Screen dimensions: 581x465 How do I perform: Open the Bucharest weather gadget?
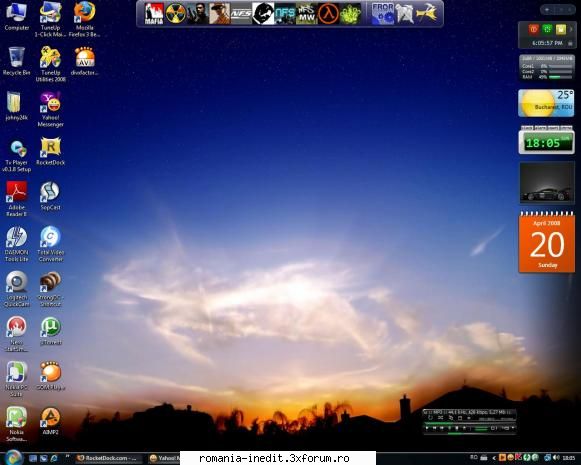coord(546,103)
